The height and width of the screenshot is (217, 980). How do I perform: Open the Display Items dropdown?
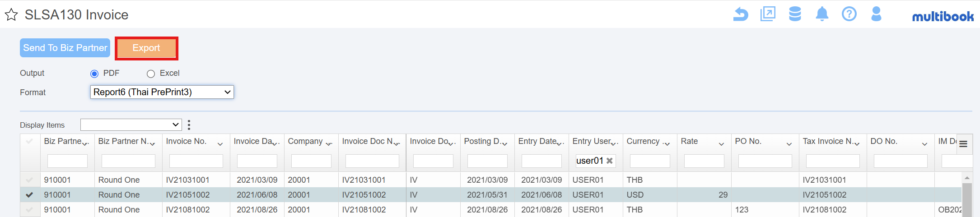[131, 125]
